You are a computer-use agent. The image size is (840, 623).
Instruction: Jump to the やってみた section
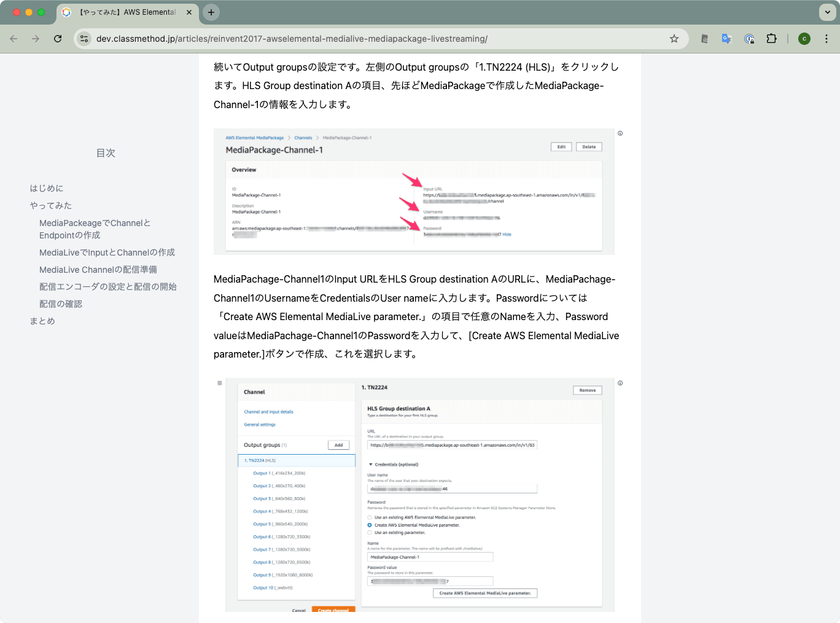51,205
